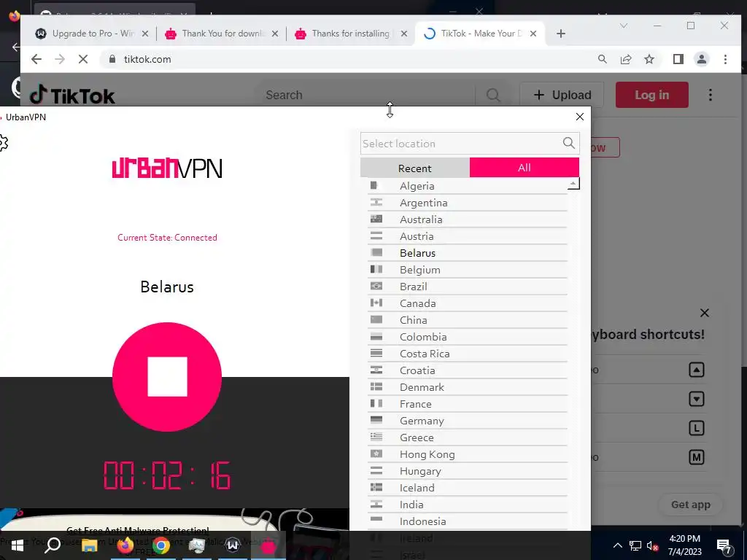Open UrbanVPN settings gear icon

4,142
